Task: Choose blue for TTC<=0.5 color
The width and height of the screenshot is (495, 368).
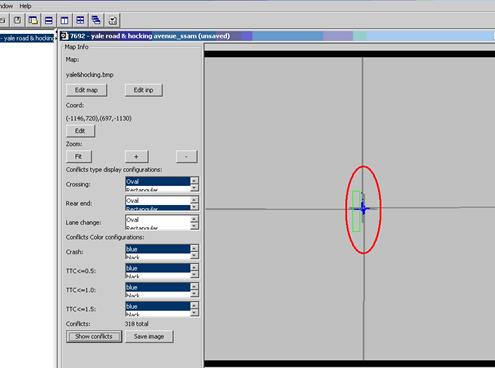Action: point(158,268)
